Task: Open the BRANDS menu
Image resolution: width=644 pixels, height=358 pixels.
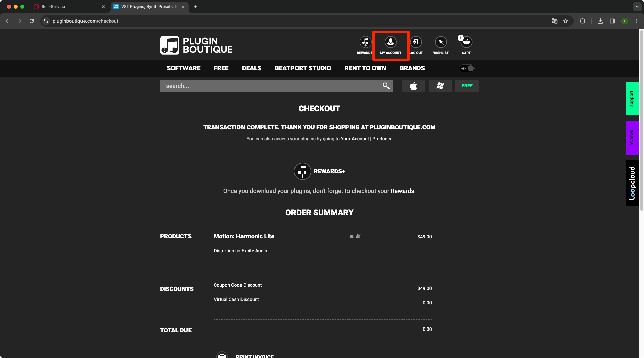Action: [x=412, y=68]
